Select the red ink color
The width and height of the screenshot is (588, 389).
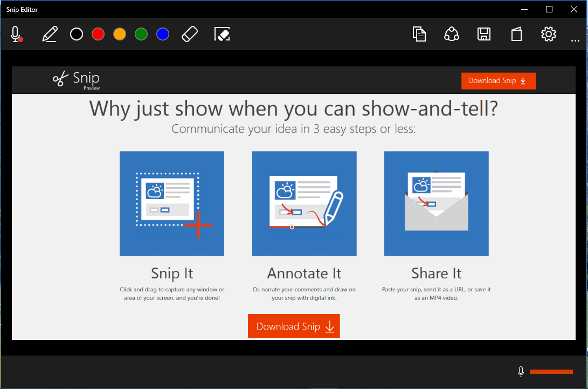(x=98, y=33)
